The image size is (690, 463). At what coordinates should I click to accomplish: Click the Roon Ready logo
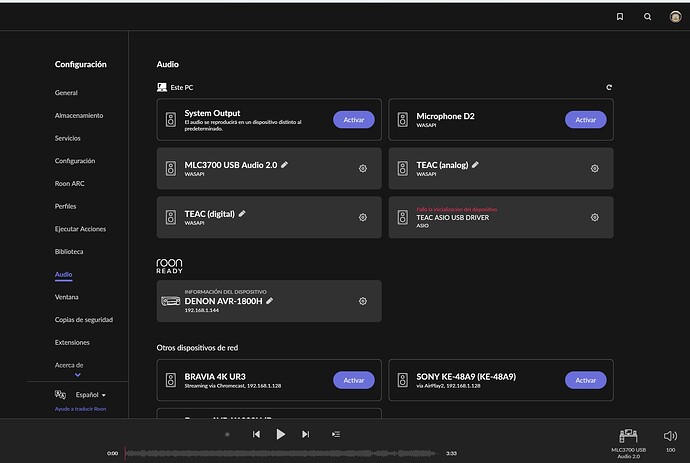169,266
